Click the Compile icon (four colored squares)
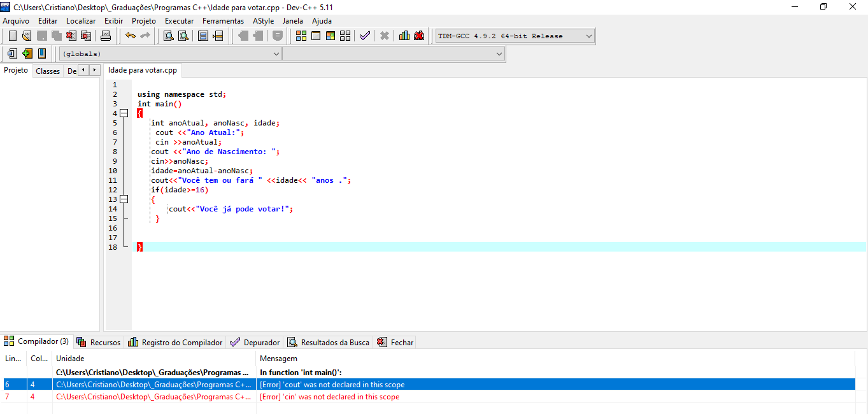868x414 pixels. pos(301,36)
